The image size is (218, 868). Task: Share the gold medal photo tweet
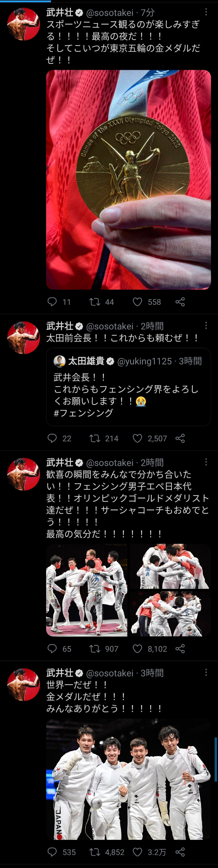[180, 302]
